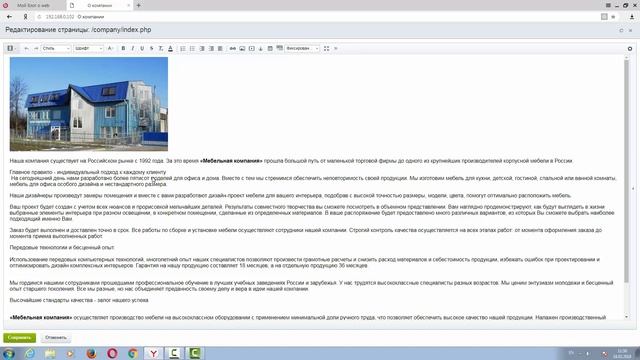Image resolution: width=640 pixels, height=360 pixels.
Task: Expand the edit dialog window icon
Action: point(621,30)
